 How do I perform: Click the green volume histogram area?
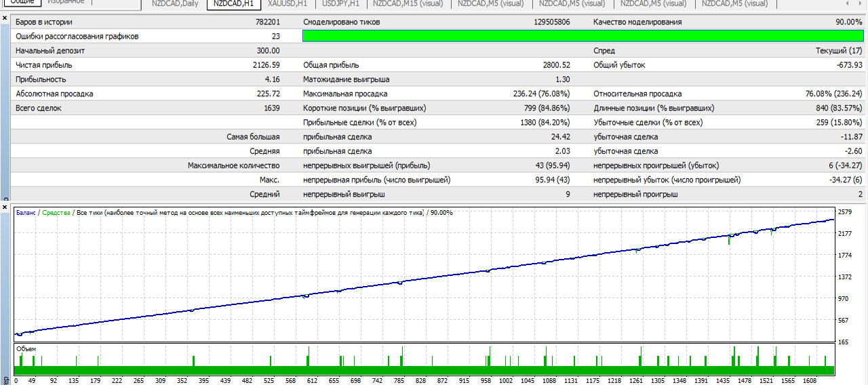coord(425,369)
